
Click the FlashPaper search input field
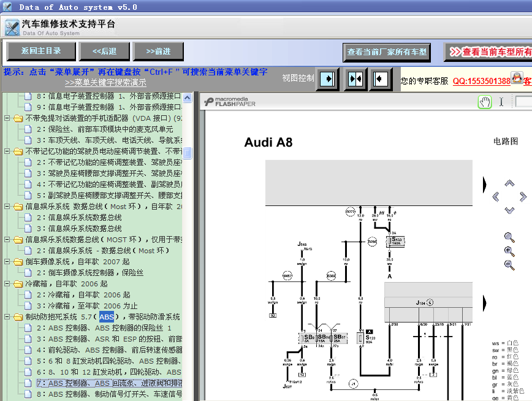pos(523,102)
